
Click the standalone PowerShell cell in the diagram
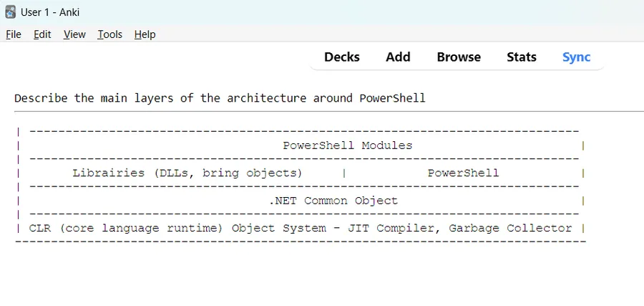(x=463, y=173)
